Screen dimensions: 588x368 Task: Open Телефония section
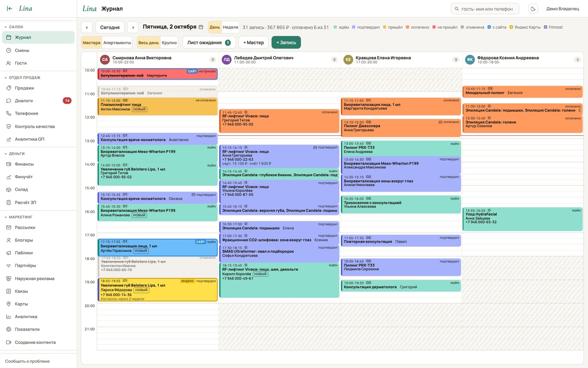coord(38,113)
